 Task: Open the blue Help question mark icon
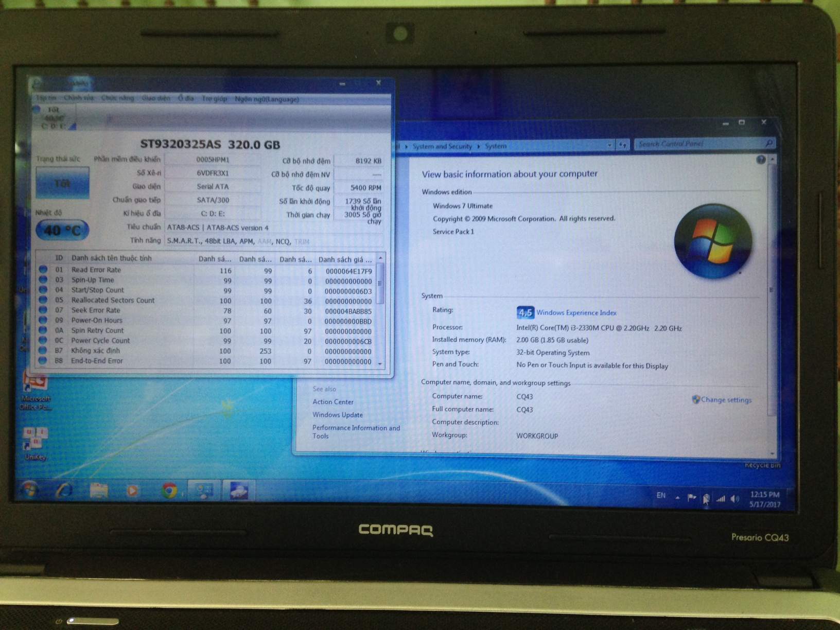click(x=761, y=160)
